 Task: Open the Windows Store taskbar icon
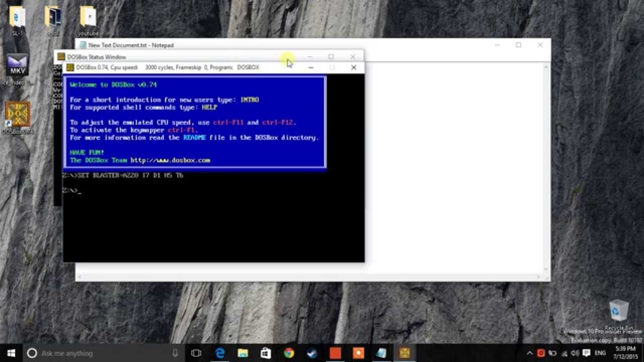pos(266,353)
